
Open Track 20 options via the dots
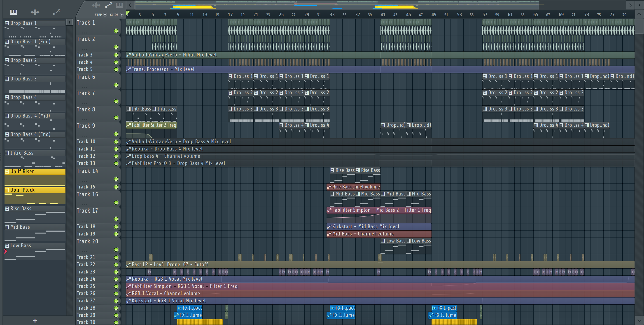(84, 252)
